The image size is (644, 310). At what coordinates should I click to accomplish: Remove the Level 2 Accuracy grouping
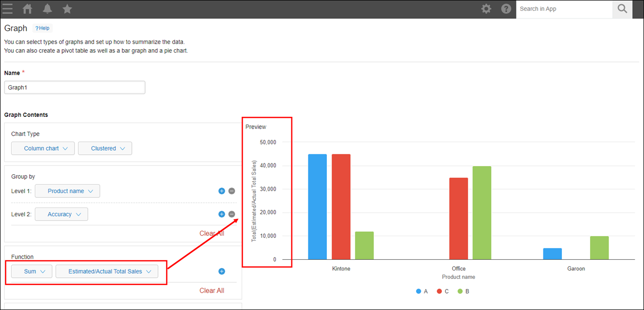(231, 214)
